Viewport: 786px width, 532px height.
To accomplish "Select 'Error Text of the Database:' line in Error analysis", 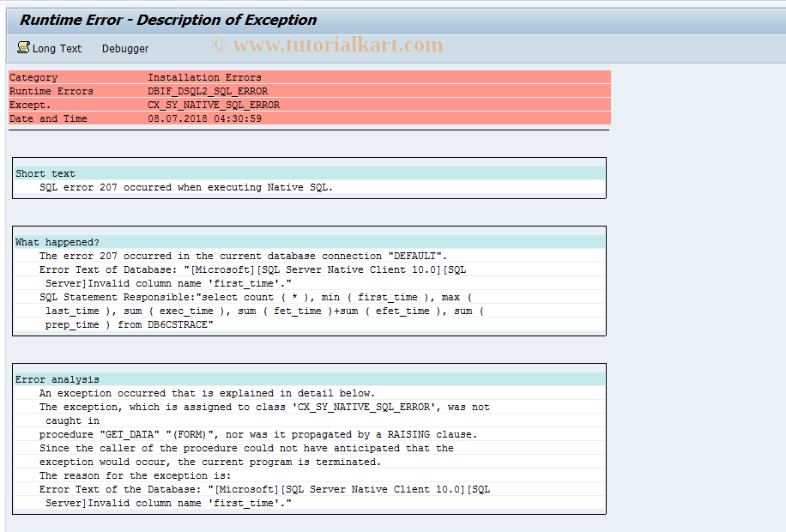I will tap(264, 489).
